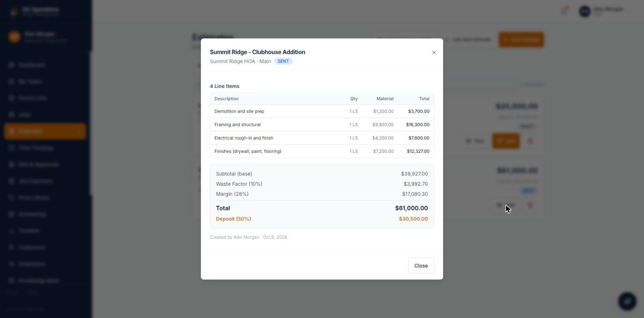Click the Description column header
Viewport: 644px width, 318px height.
[226, 99]
